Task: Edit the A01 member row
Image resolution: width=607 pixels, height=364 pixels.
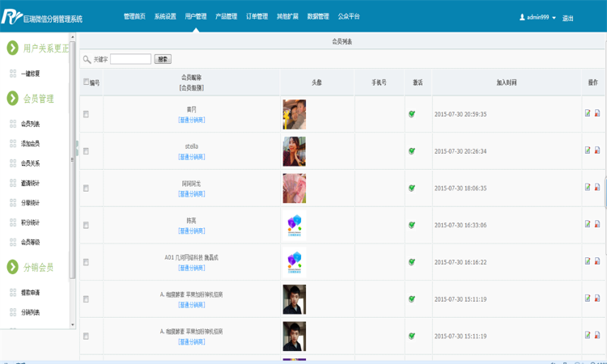Action: coord(588,261)
